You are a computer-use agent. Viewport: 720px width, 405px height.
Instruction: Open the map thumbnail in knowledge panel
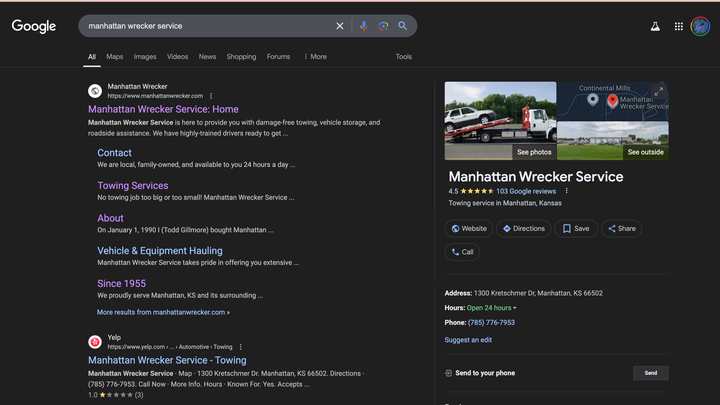coord(613,101)
